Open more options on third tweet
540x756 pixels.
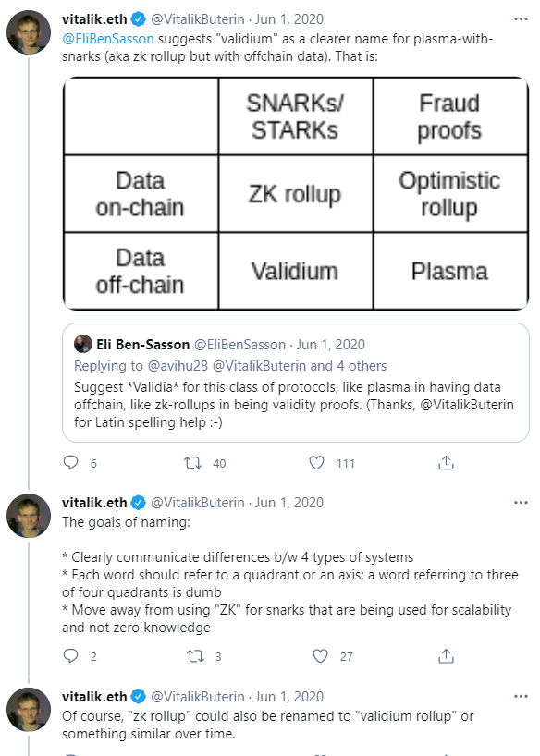point(521,696)
